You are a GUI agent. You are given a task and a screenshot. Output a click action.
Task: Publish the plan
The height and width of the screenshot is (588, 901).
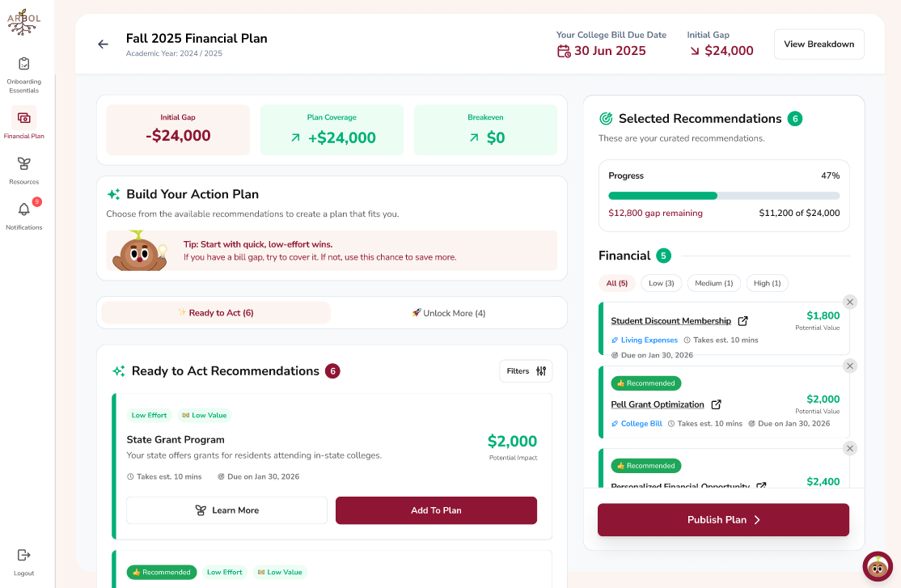coord(723,520)
